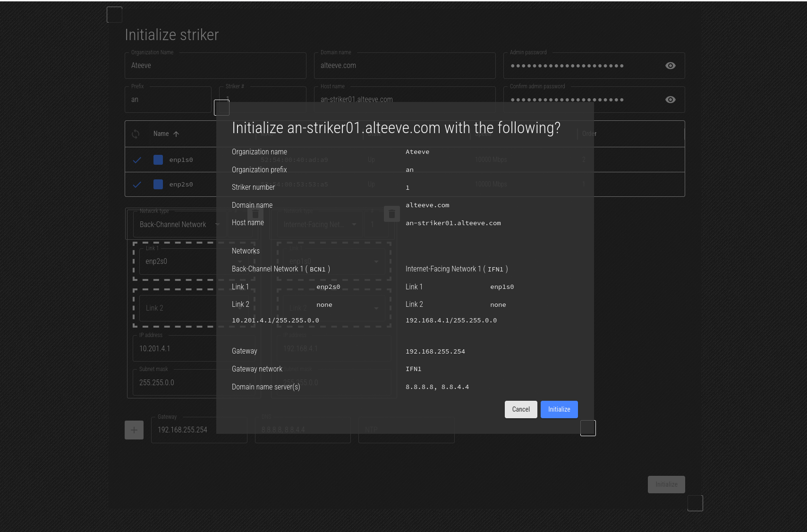The height and width of the screenshot is (532, 807).
Task: Select blue handle of enp1s0 interface
Action: point(158,160)
